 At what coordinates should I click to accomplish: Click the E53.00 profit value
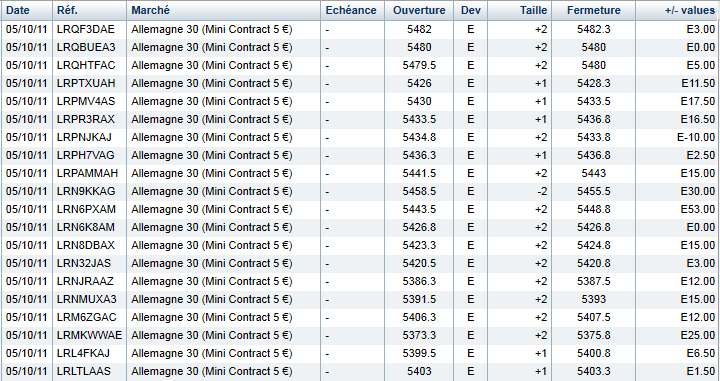coord(698,209)
